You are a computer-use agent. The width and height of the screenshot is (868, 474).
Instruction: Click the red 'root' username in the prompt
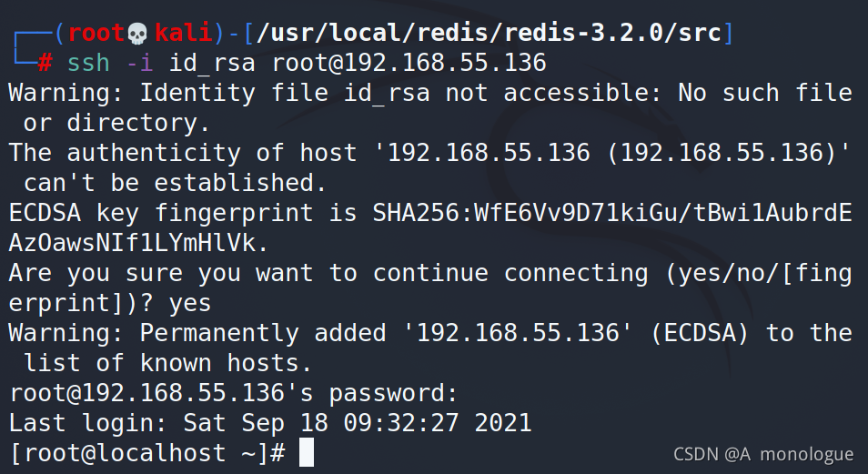[97, 34]
